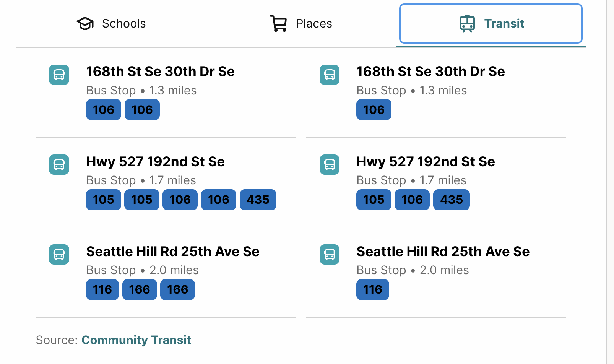614x364 pixels.
Task: Click the 106 badge under right 168th St stop
Action: coord(374,110)
